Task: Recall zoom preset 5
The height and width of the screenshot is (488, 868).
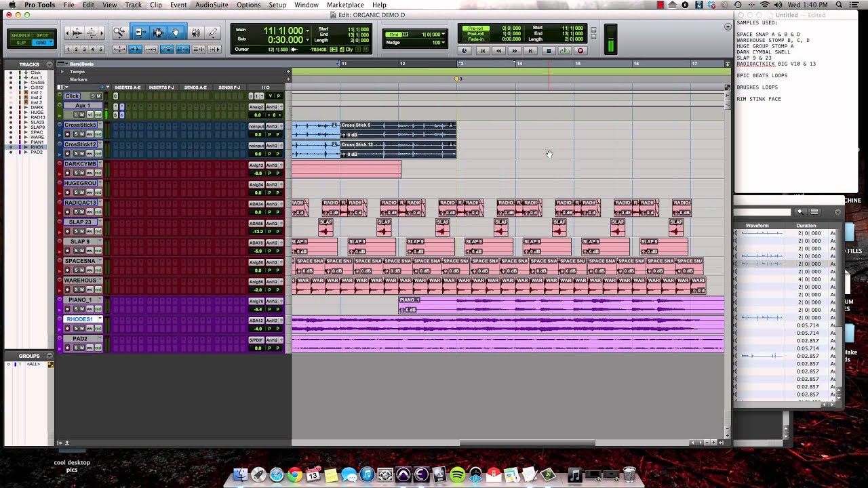Action: point(101,49)
